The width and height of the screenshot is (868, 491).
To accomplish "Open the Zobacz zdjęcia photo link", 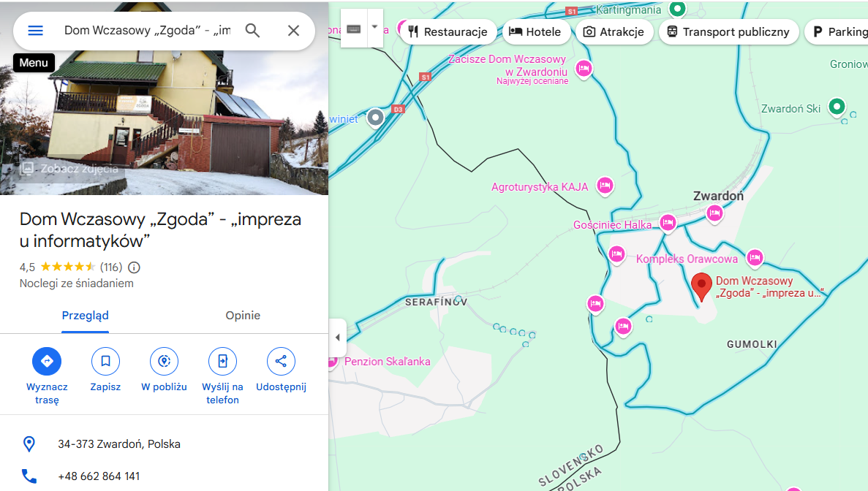I will click(x=69, y=169).
